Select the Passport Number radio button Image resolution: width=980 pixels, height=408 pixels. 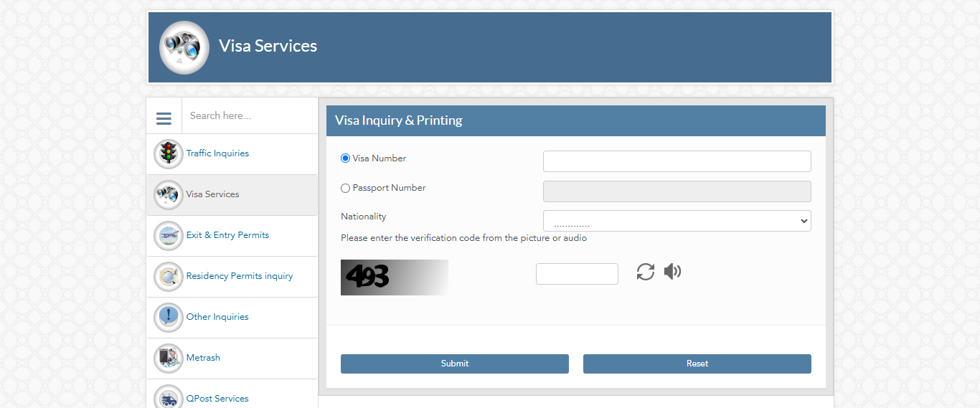pyautogui.click(x=345, y=188)
